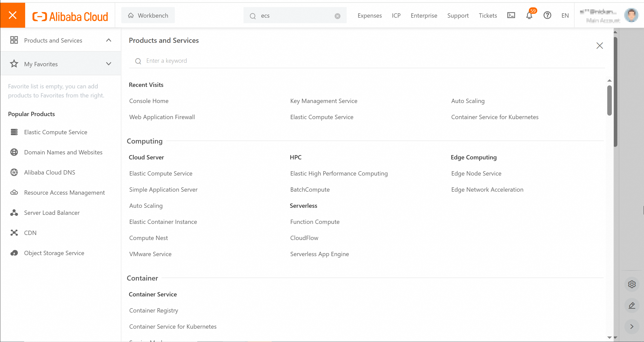Open the Support menu
This screenshot has height=342, width=644.
click(458, 16)
